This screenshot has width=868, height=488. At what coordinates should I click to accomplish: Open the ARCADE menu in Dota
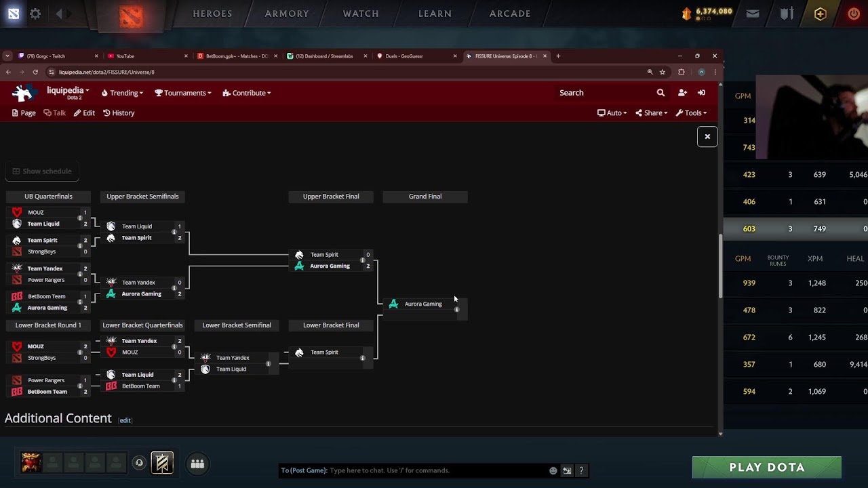(510, 14)
